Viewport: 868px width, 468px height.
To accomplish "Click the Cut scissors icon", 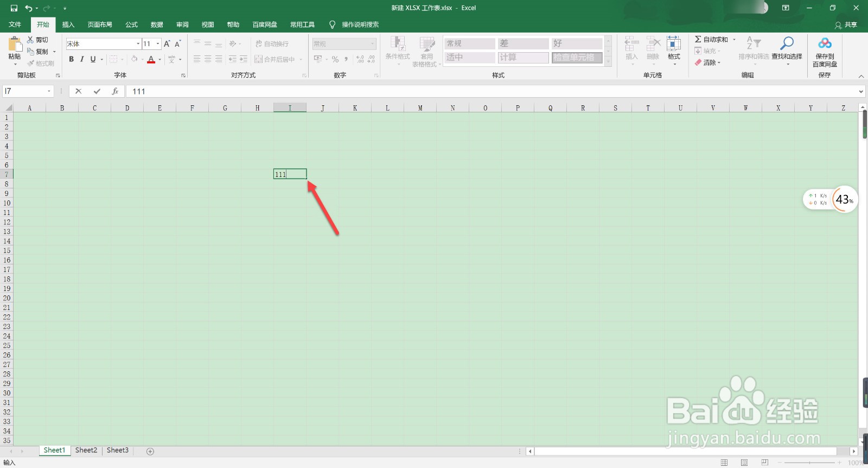I will 30,40.
